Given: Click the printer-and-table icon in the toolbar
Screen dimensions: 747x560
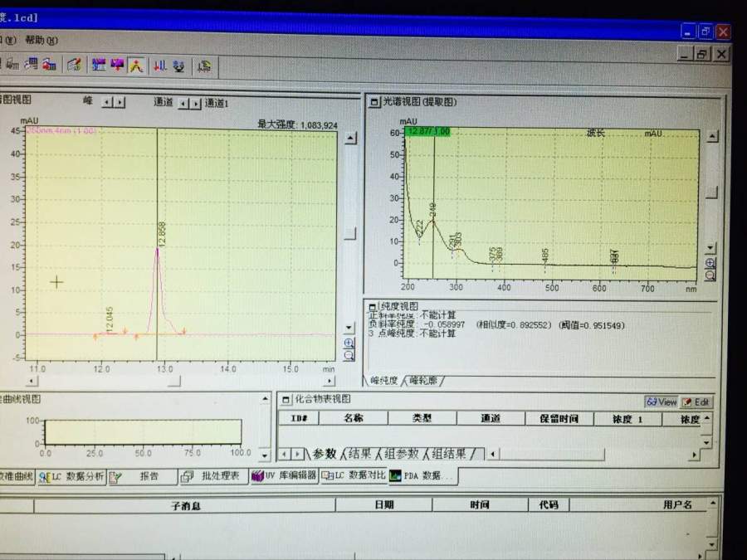Looking at the screenshot, I should [12, 64].
